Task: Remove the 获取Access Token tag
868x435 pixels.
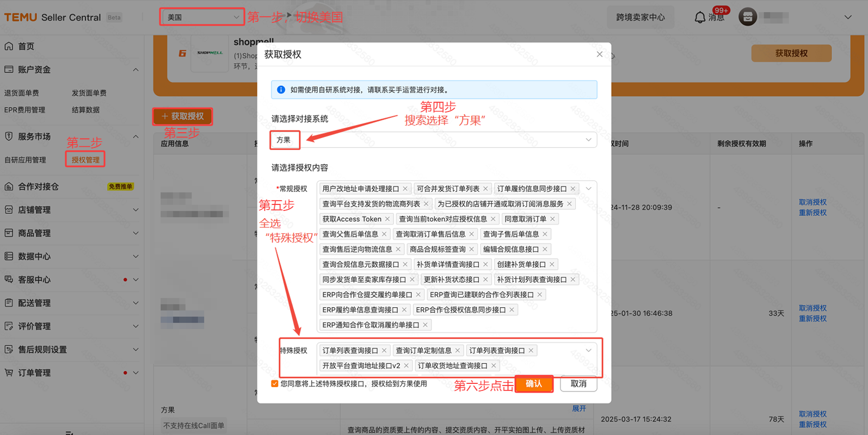Action: point(387,219)
